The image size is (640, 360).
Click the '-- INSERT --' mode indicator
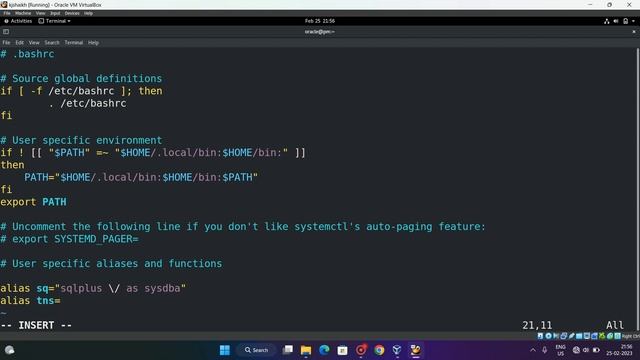coord(36,325)
